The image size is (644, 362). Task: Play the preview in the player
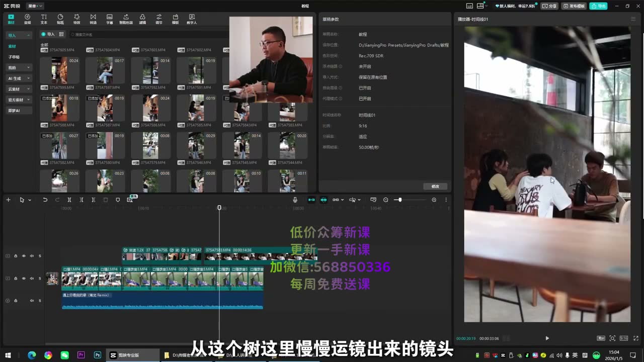547,338
